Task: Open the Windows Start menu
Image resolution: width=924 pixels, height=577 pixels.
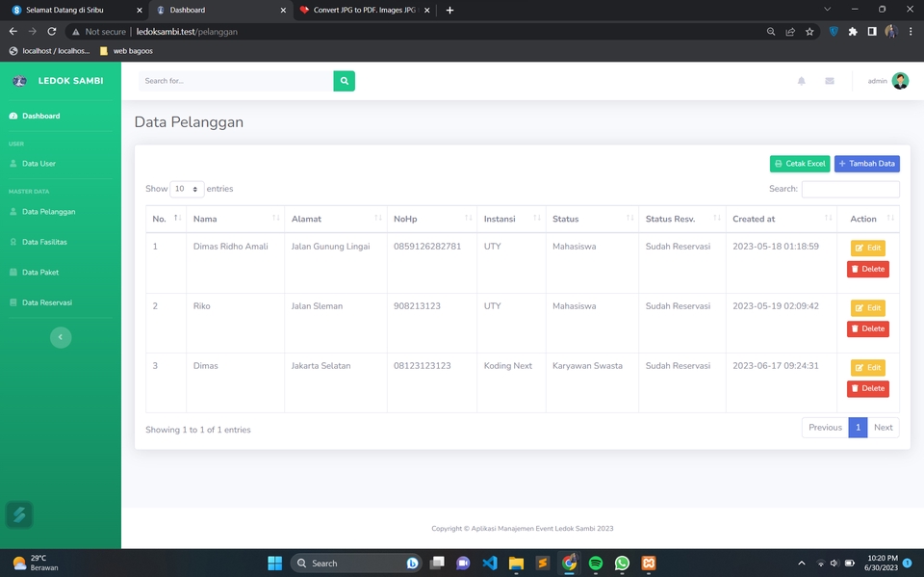Action: coord(274,563)
